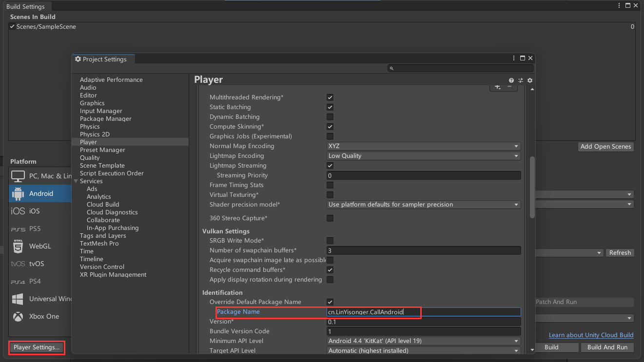
Task: Uncheck Scenes/SampleScene in build list
Action: tap(12, 27)
